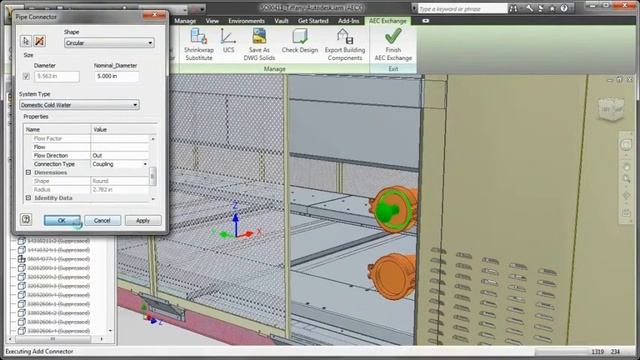Select the Pan hand tool in navigation bar
The image size is (640, 360).
tap(626, 167)
